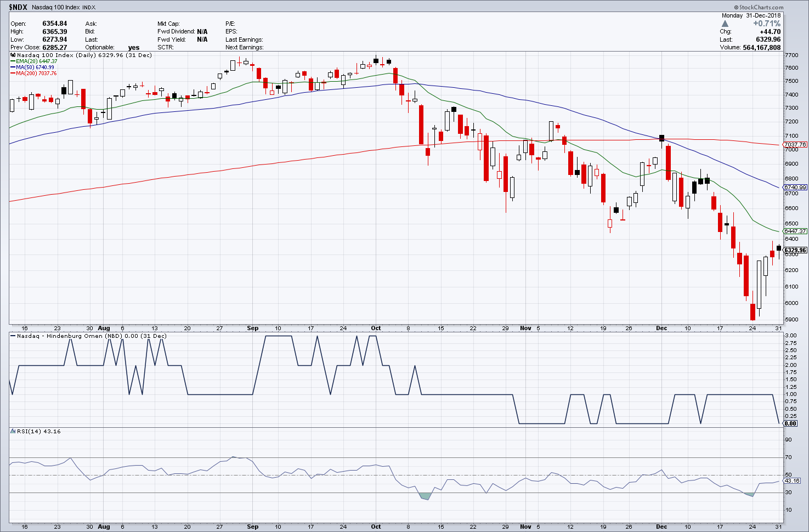Image resolution: width=809 pixels, height=532 pixels.
Task: Click the blue 6740.99 price-axis tag
Action: pos(795,188)
